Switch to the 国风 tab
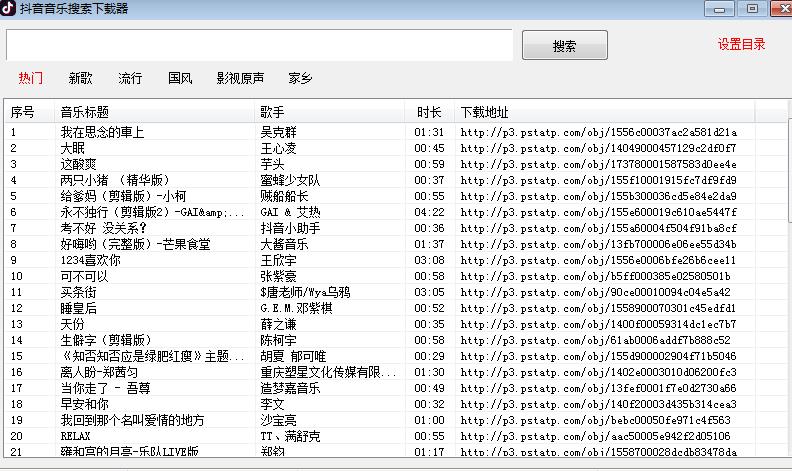The image size is (792, 471). pos(180,78)
